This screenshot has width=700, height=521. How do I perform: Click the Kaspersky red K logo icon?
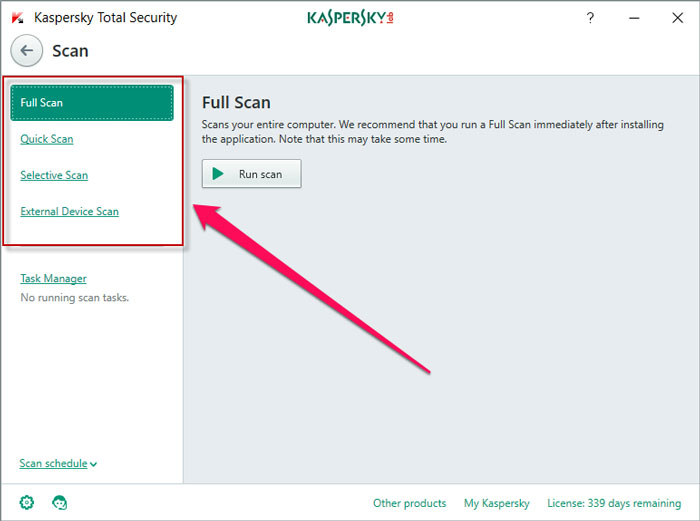click(x=17, y=18)
